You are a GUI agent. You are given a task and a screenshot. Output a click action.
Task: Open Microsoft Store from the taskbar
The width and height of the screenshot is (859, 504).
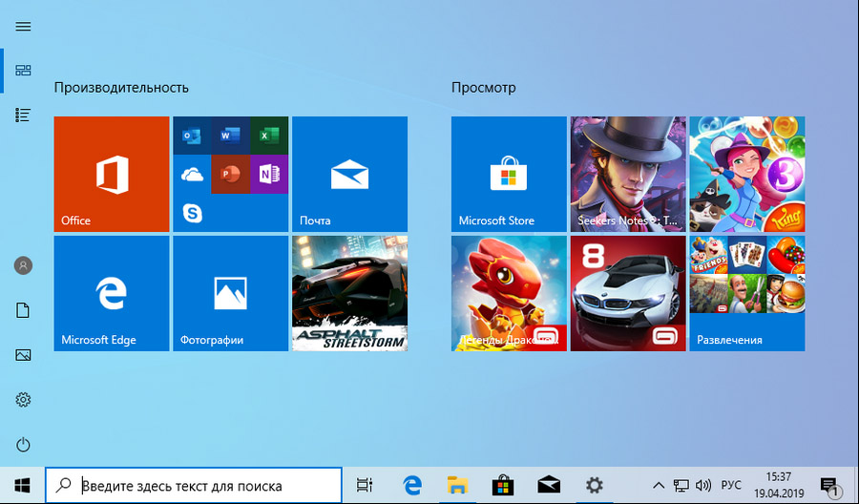[x=503, y=485]
